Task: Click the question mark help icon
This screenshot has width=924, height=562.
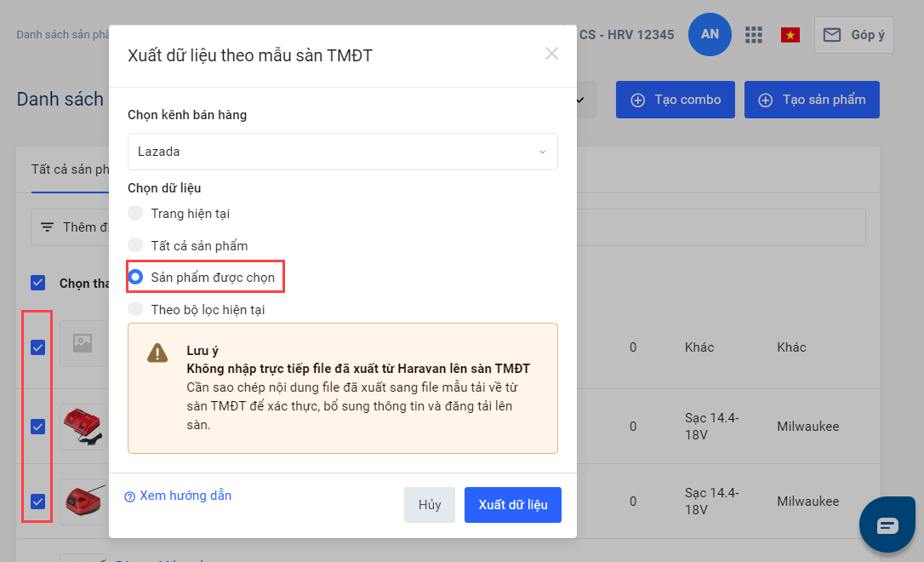Action: tap(129, 497)
